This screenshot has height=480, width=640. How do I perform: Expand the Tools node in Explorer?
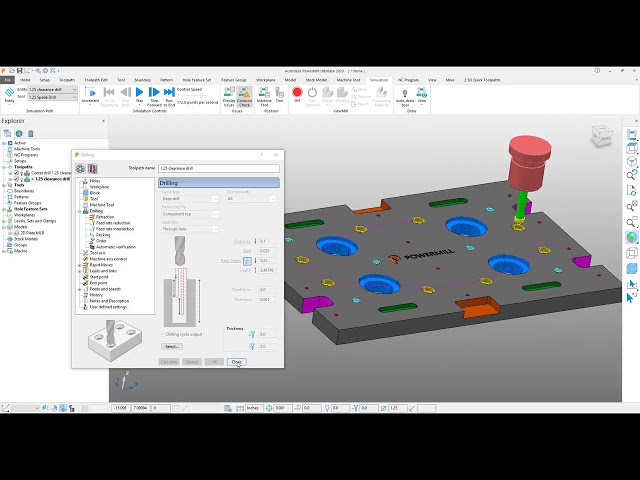[4, 185]
